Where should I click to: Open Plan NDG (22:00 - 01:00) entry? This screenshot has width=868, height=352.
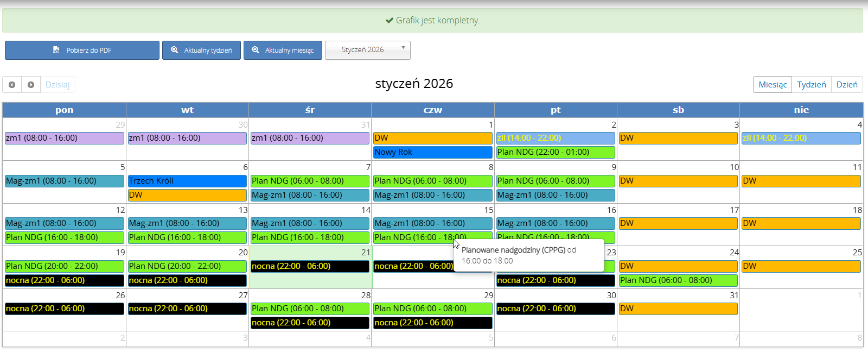555,152
